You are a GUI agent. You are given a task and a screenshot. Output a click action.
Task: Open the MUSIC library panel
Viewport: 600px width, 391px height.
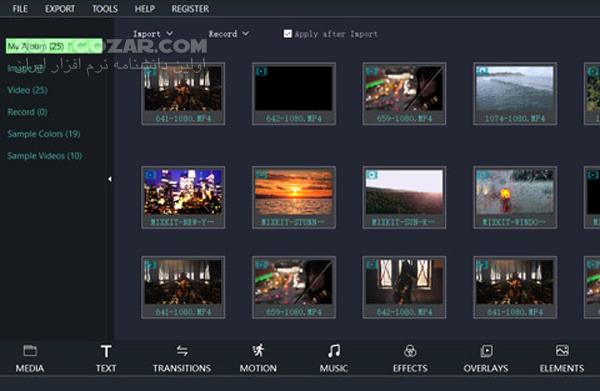(x=334, y=359)
